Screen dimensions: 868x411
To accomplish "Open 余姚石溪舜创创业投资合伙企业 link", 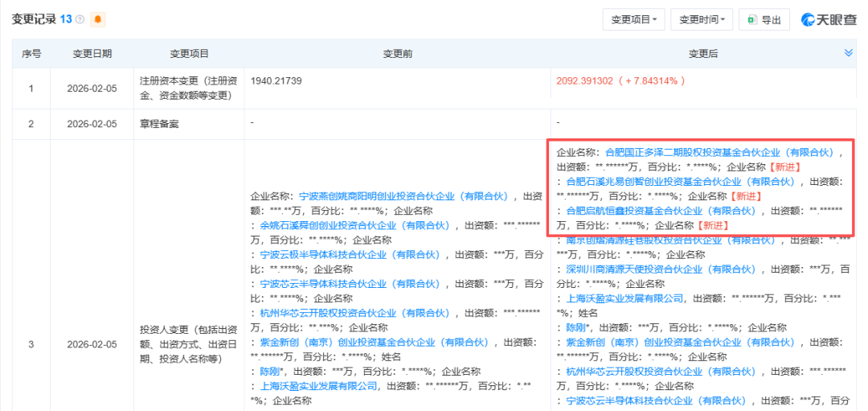I will point(355,225).
